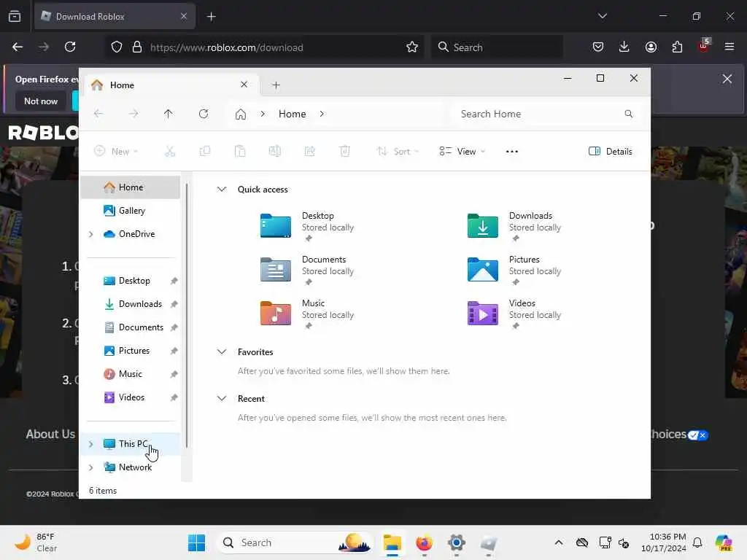Image resolution: width=747 pixels, height=560 pixels.
Task: Select Home in the navigation pane
Action: [131, 187]
